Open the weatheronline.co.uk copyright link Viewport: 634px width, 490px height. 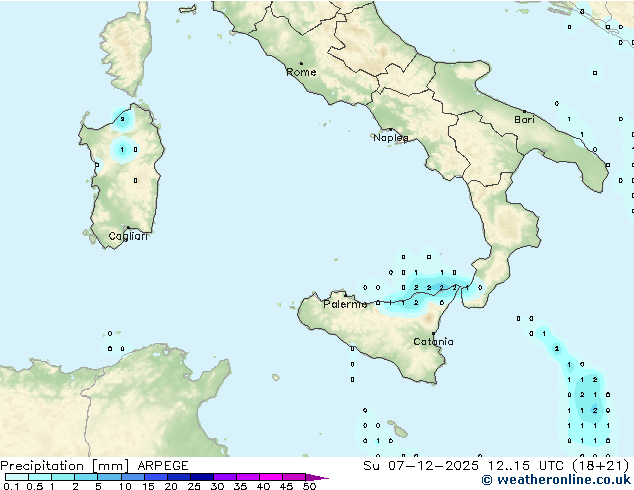(x=556, y=480)
